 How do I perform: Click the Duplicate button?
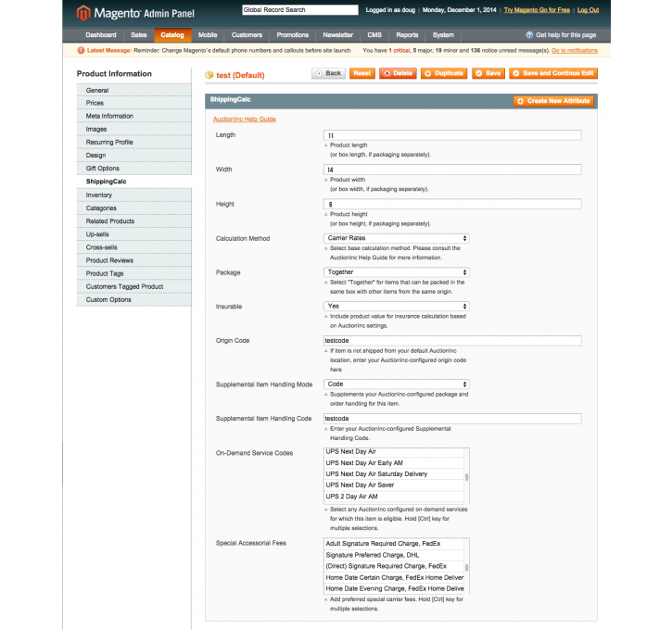pyautogui.click(x=444, y=74)
